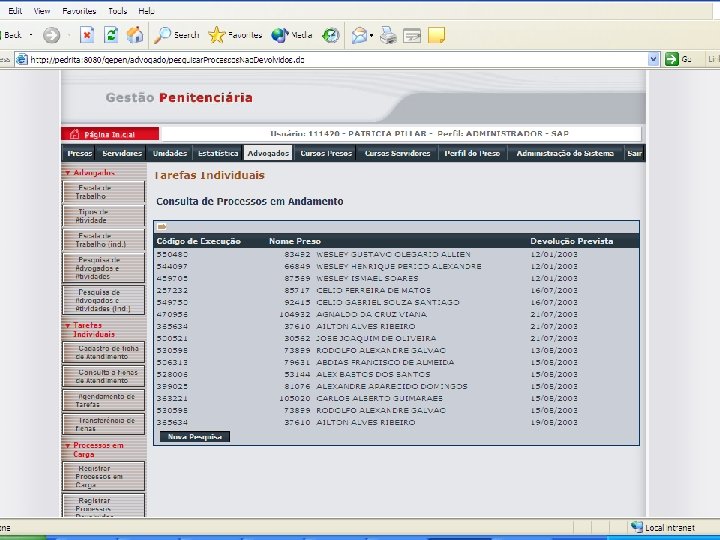Click the browser Forward arrow
The image size is (720, 540).
click(x=51, y=35)
